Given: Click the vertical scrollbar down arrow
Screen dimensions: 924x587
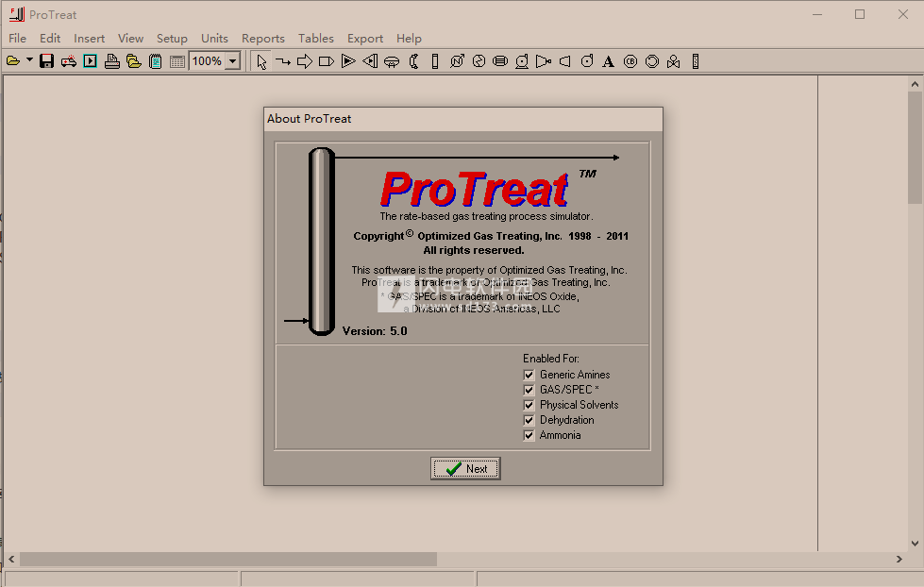Looking at the screenshot, I should click(915, 544).
